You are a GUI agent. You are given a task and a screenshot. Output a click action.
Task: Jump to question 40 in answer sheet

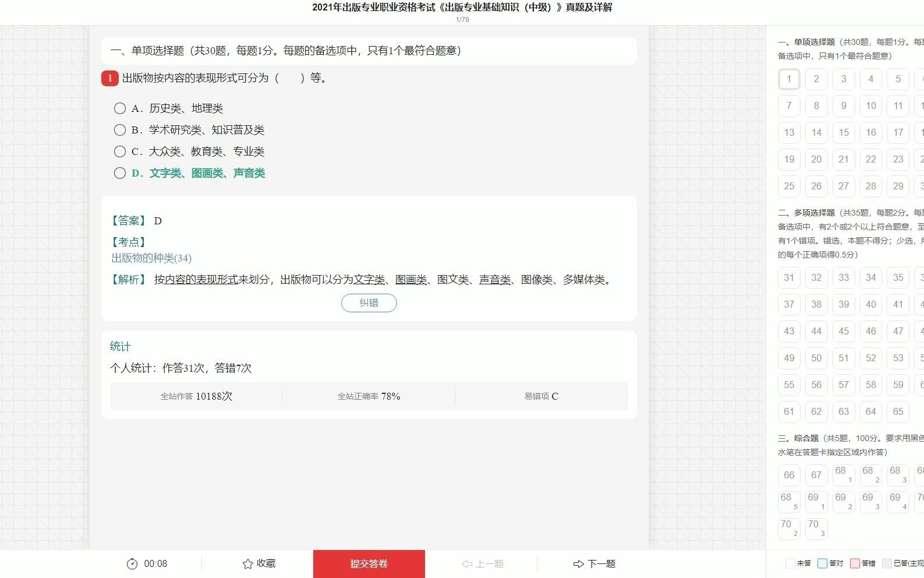pyautogui.click(x=871, y=305)
